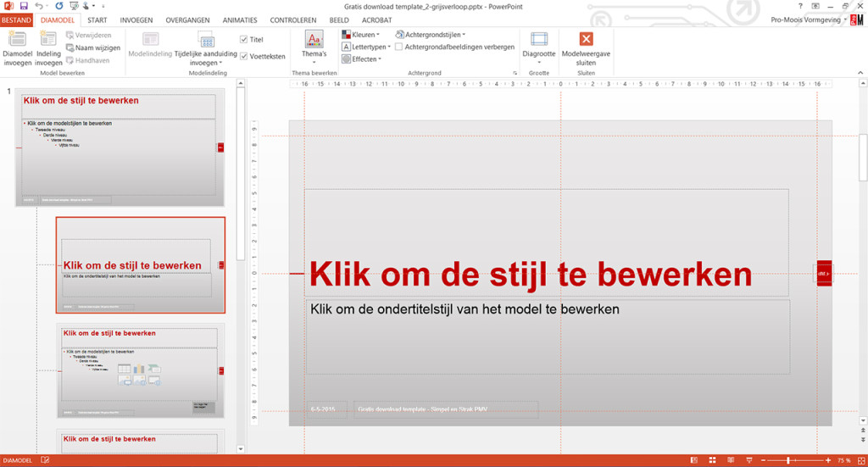Toggle the Voetteksten checkbox

click(x=244, y=57)
